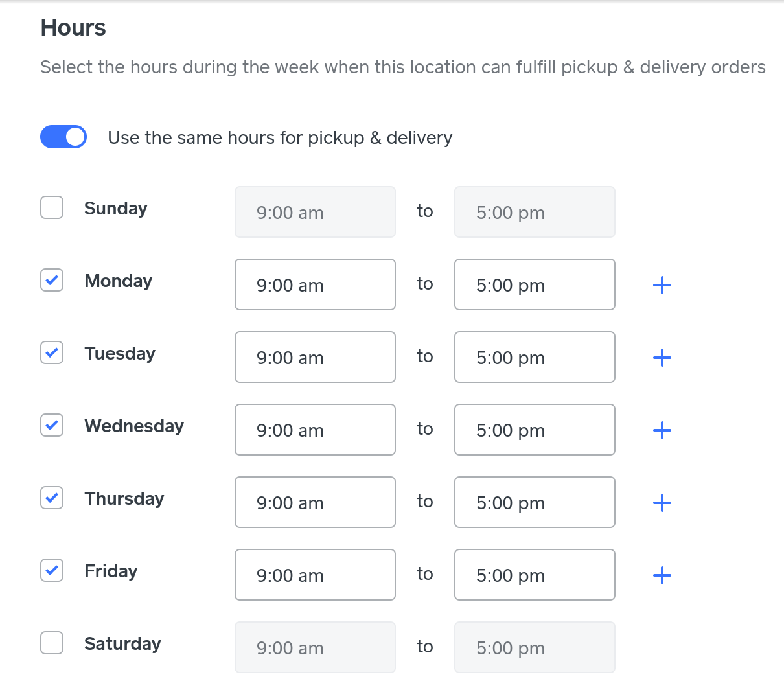Image resolution: width=784 pixels, height=692 pixels.
Task: Uncheck the Wednesday checkbox
Action: coord(52,426)
